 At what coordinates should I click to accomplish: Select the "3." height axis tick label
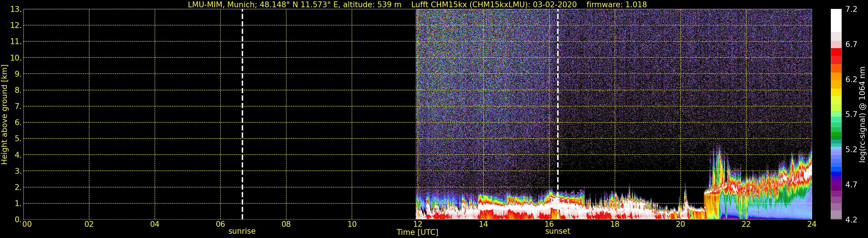(18, 171)
